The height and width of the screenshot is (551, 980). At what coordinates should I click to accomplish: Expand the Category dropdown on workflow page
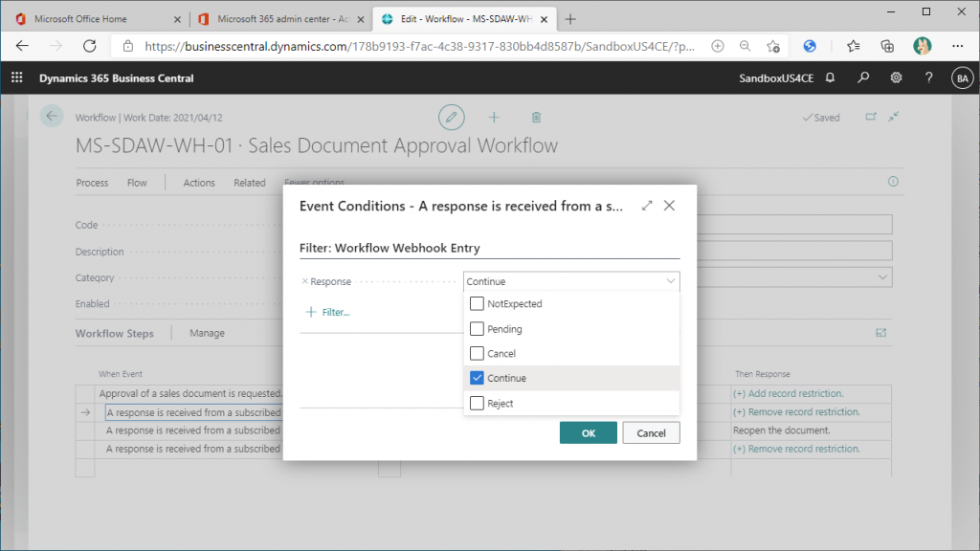click(882, 277)
